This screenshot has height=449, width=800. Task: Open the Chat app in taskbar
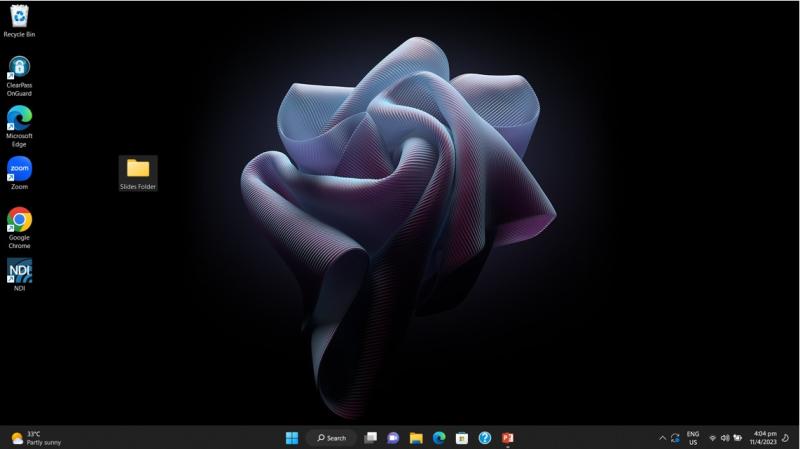(393, 438)
